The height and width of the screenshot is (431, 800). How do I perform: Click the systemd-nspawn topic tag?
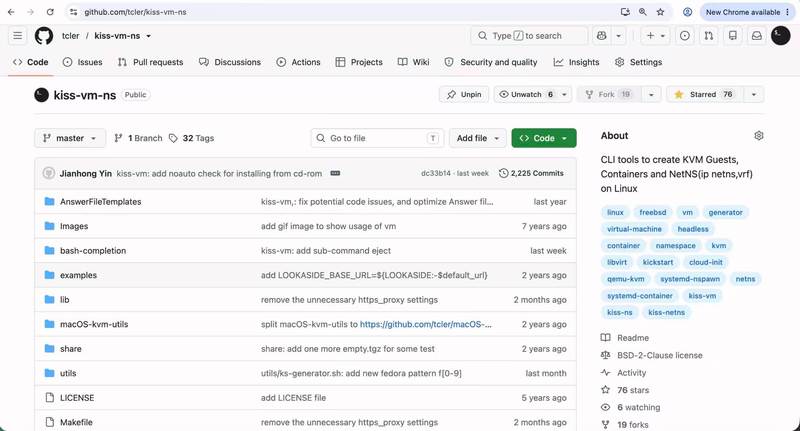[x=690, y=279]
